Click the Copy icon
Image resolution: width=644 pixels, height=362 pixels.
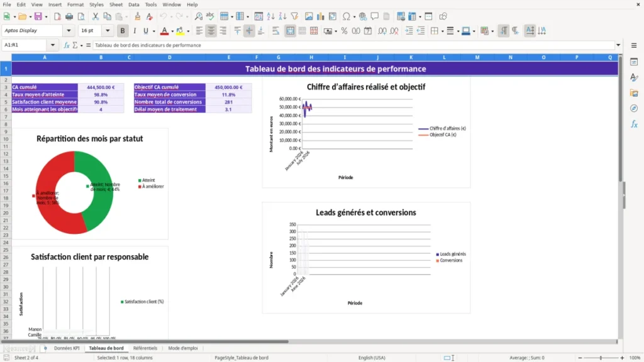pyautogui.click(x=107, y=16)
